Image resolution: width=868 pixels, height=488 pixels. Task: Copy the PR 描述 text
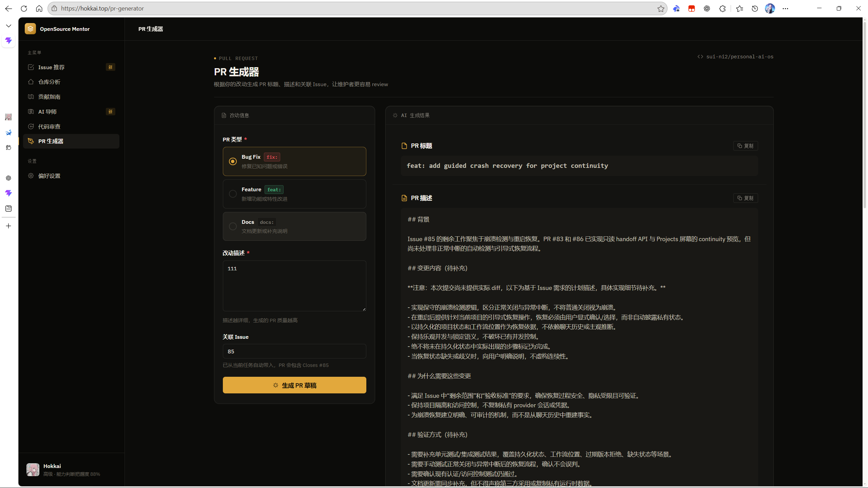(x=745, y=198)
